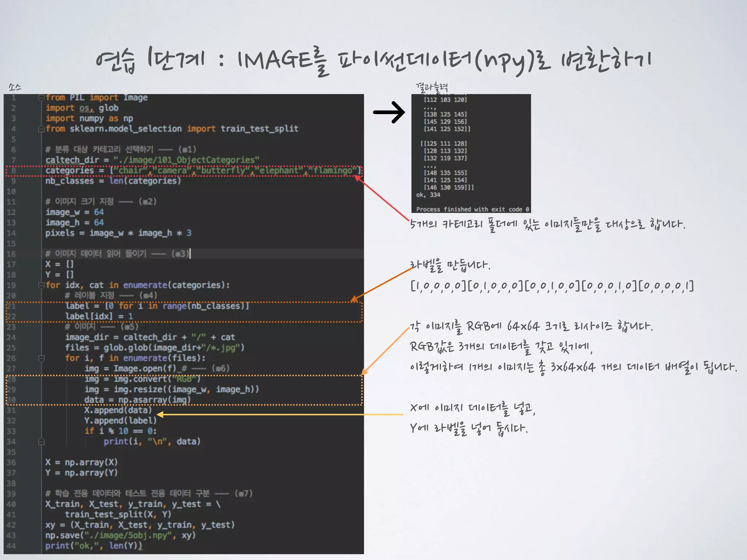Click the 'img = img.convert("RGB")' line
This screenshot has height=560, width=747.
click(143, 379)
